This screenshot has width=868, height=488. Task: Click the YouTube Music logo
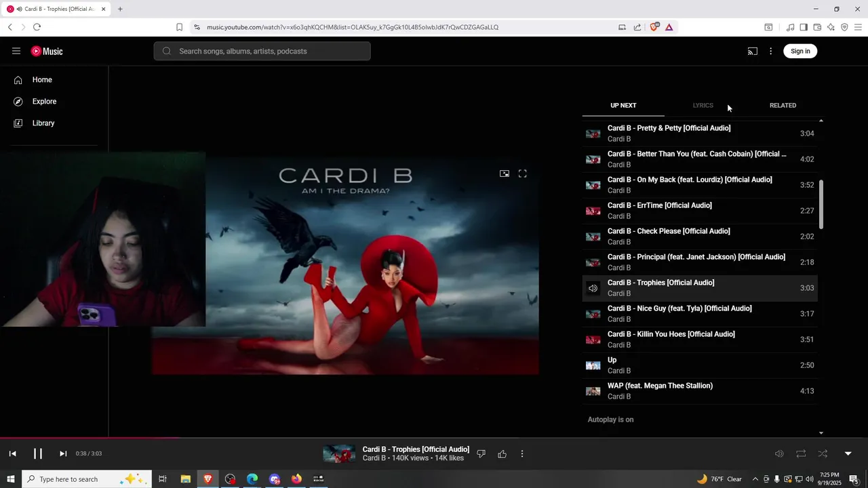point(47,51)
